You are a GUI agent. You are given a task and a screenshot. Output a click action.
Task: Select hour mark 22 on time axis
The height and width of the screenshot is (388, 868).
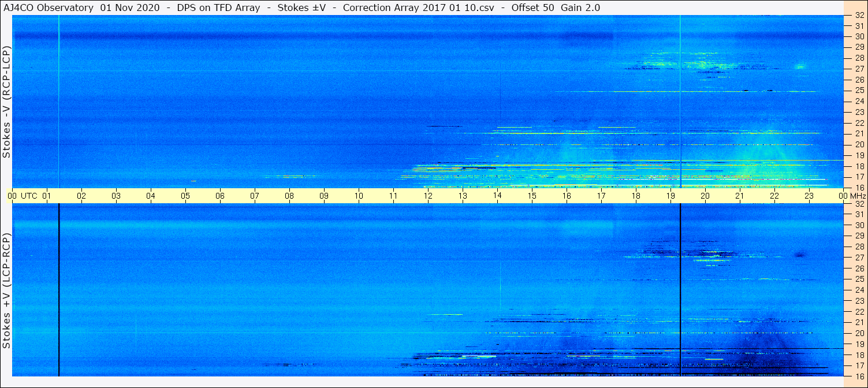[x=774, y=196]
